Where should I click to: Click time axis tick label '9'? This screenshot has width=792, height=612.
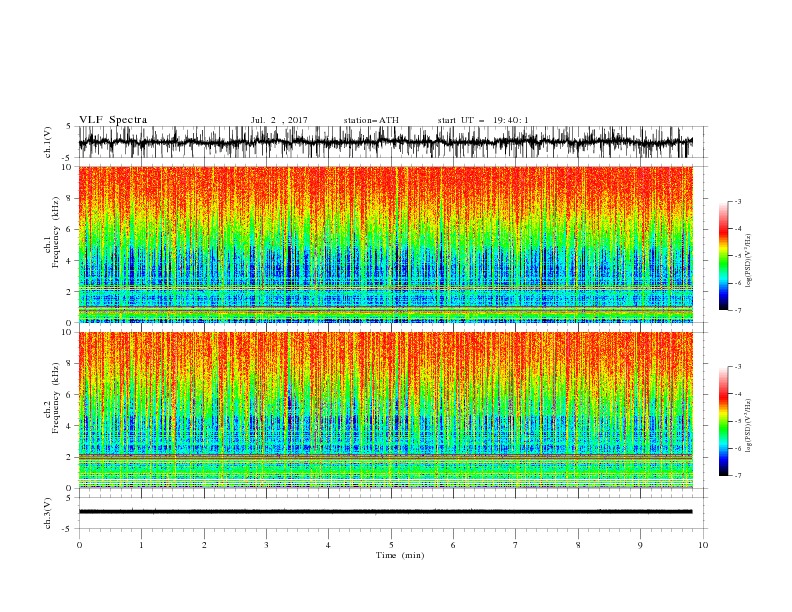[641, 545]
